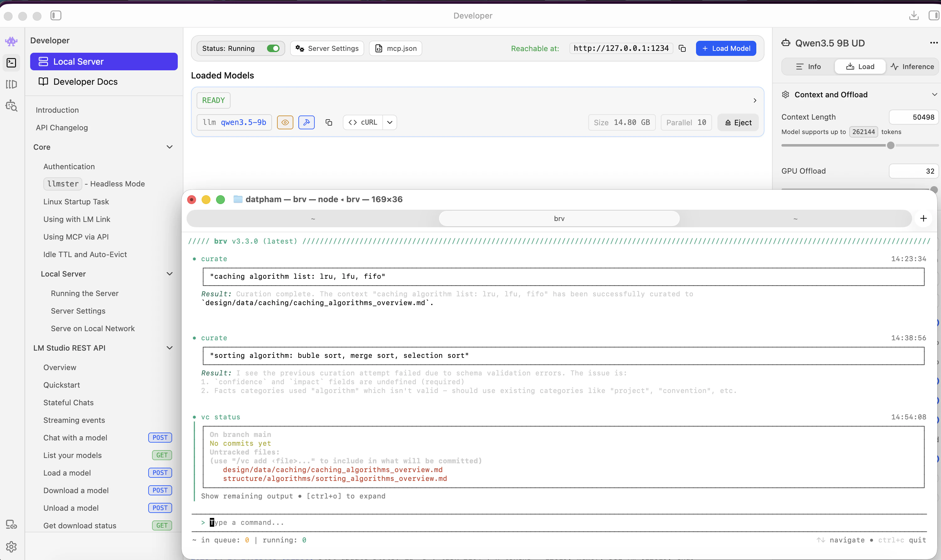Open the runner selection icon in left sidebar
The height and width of the screenshot is (560, 941).
tap(11, 84)
